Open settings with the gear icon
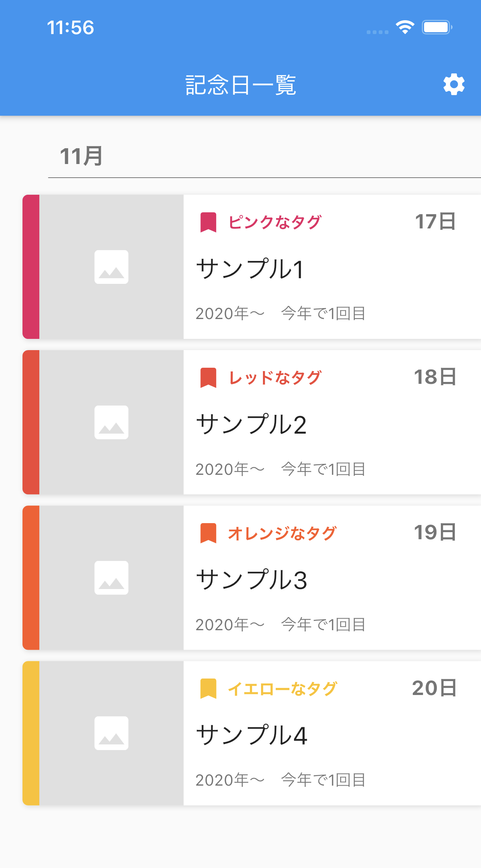This screenshot has width=481, height=868. coord(454,85)
